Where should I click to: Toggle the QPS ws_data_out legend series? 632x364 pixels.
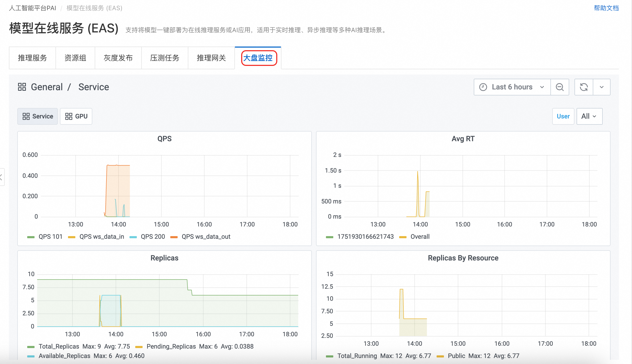coord(206,237)
